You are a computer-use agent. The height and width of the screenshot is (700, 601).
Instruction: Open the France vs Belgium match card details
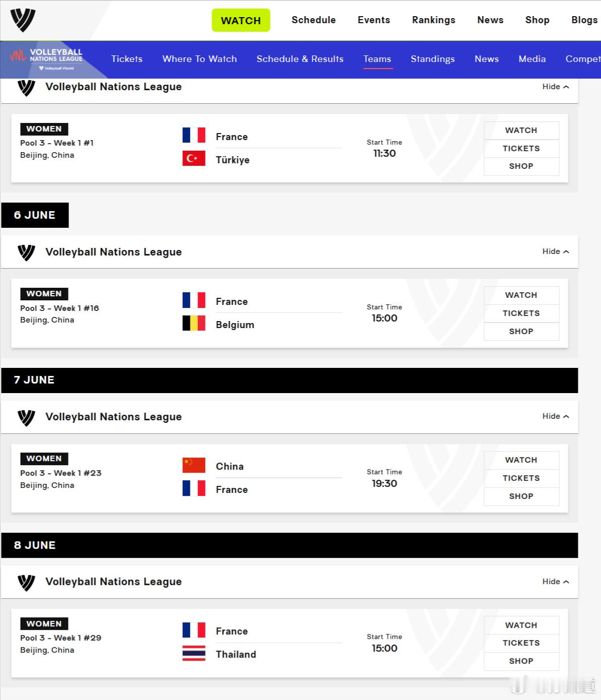tap(290, 313)
